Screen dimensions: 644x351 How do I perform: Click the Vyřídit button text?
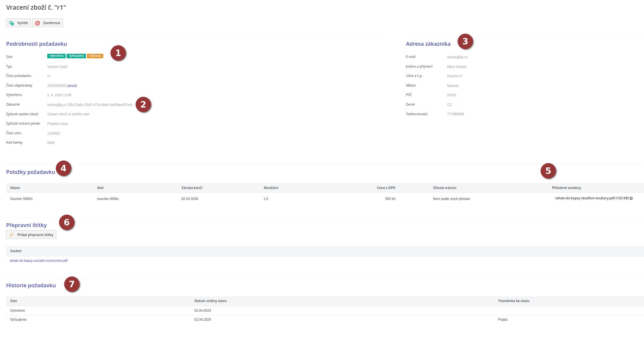(x=23, y=23)
